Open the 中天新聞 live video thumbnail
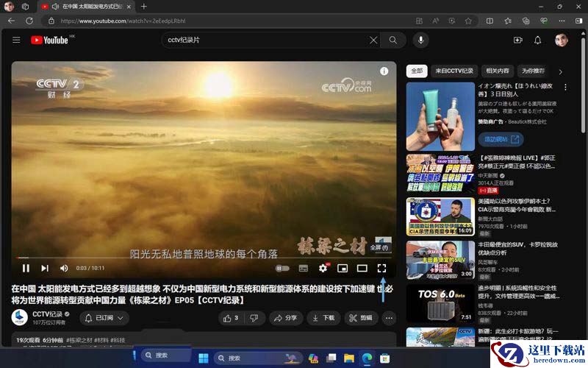This screenshot has width=588, height=368. [440, 173]
